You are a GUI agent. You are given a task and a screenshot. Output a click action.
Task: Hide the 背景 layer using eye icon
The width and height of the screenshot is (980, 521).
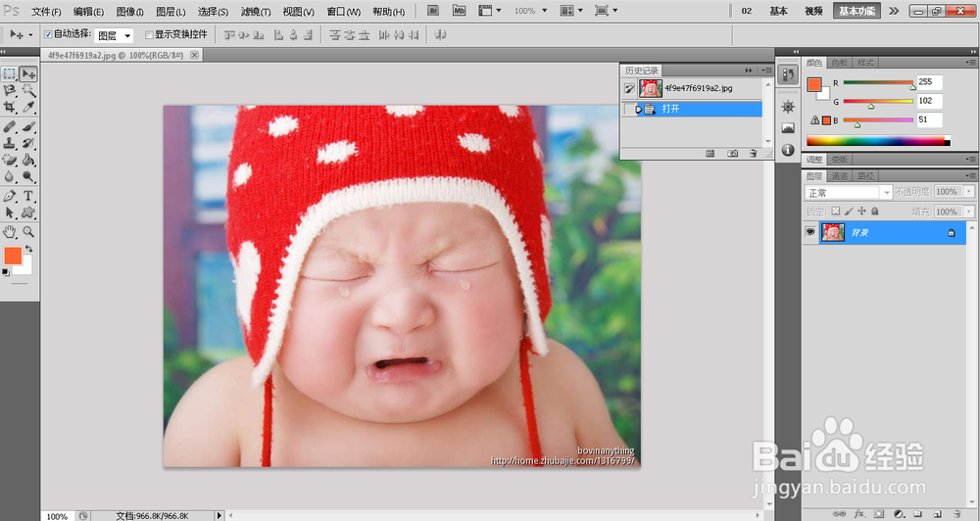[x=810, y=233]
